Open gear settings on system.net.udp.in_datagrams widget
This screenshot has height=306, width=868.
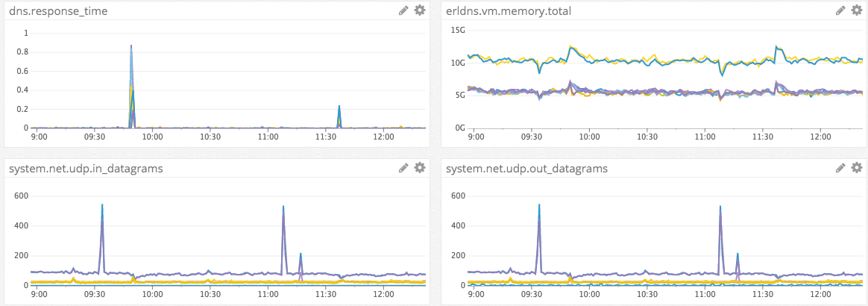point(420,167)
